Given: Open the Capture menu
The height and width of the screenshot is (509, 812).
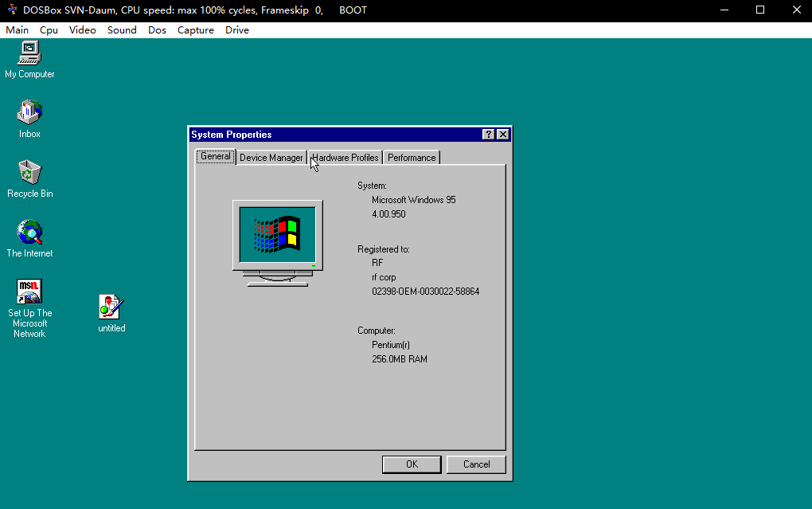Looking at the screenshot, I should 196,29.
